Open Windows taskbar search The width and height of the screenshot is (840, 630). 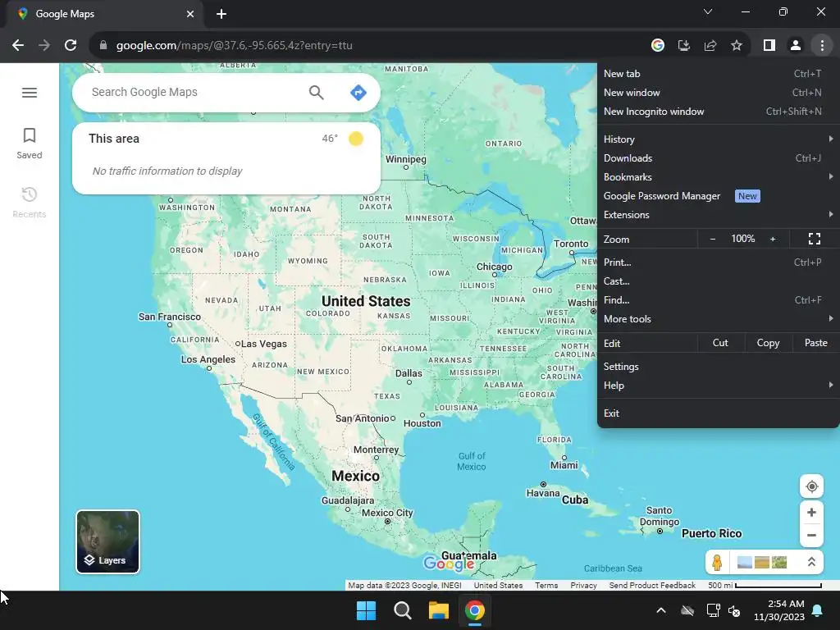click(x=402, y=610)
